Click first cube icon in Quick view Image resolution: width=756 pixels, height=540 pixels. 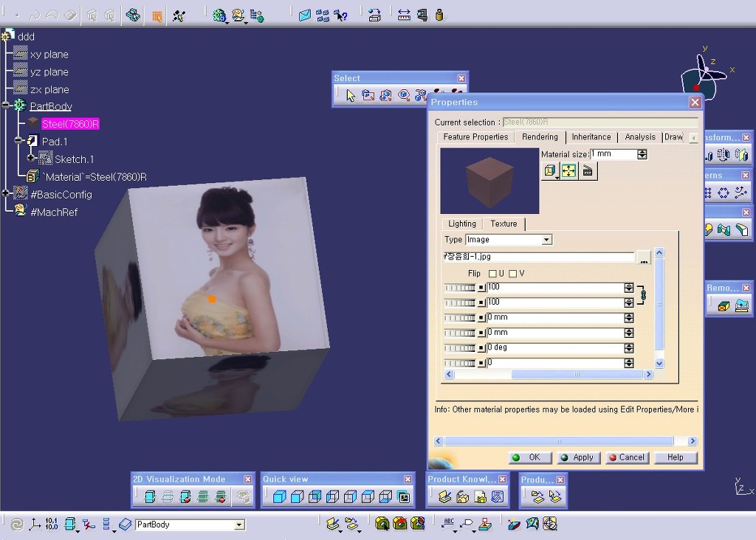[x=280, y=497]
